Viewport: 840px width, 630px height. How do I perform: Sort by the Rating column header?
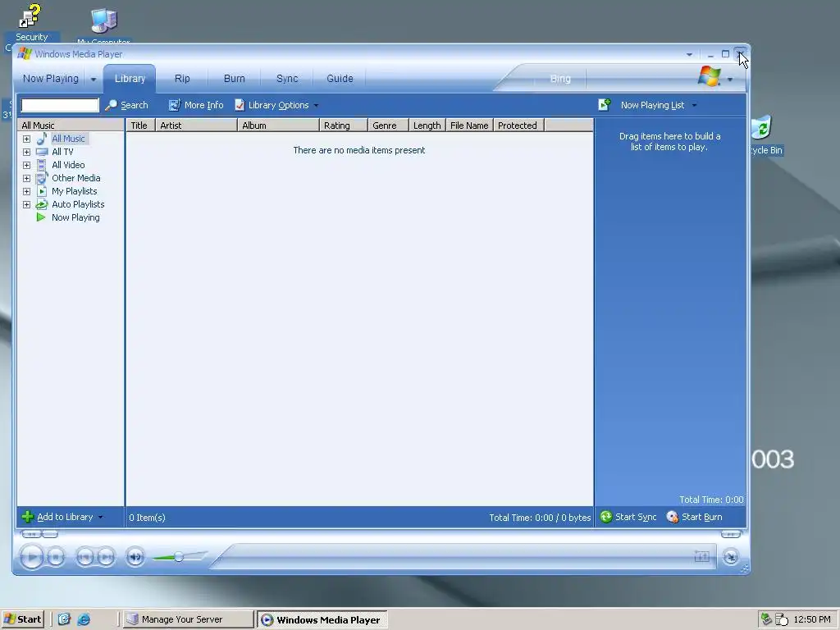click(344, 126)
